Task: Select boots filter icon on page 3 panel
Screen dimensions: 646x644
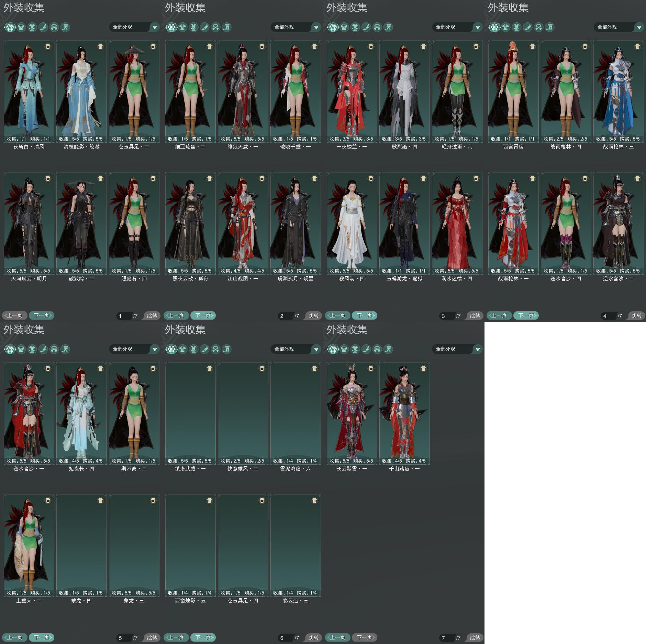Action: (388, 27)
